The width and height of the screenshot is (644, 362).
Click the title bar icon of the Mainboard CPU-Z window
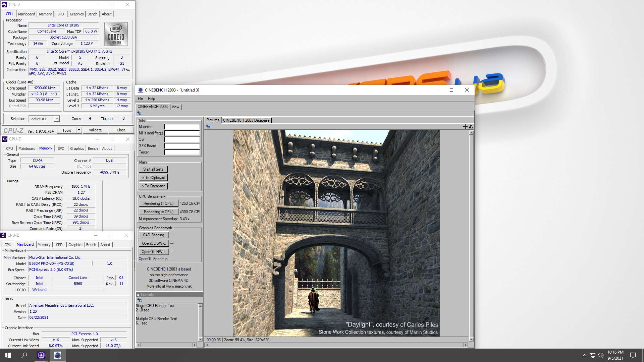[x=3, y=235]
